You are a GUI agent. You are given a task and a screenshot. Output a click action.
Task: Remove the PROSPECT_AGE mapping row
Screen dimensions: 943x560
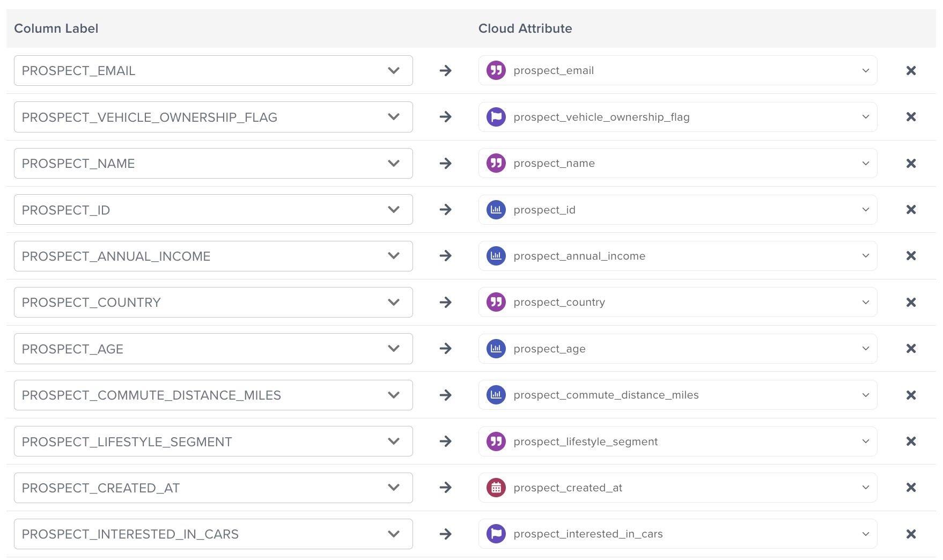[x=911, y=349]
